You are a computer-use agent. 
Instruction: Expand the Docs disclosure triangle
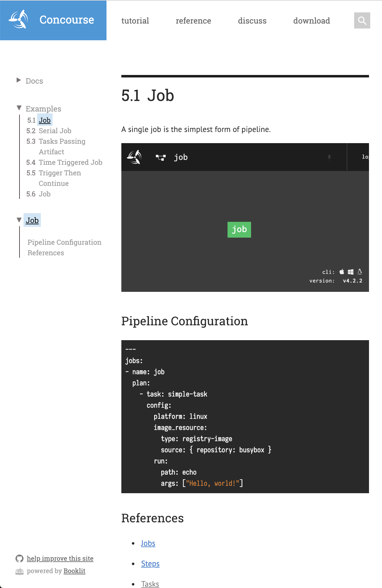click(x=19, y=80)
